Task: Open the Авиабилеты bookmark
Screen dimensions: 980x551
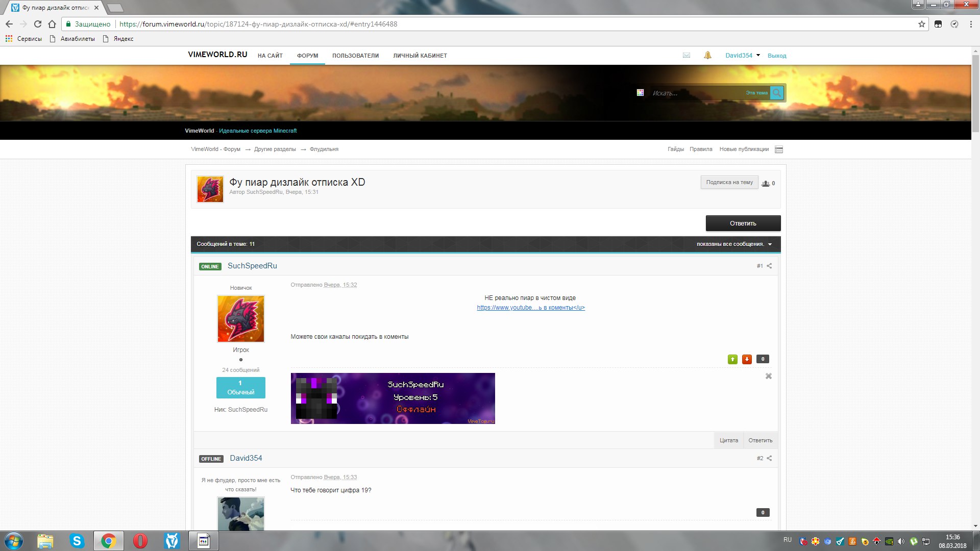Action: click(x=72, y=39)
